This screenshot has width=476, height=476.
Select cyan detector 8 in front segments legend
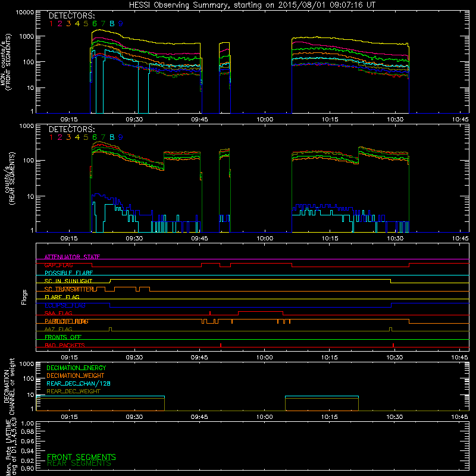(x=112, y=24)
